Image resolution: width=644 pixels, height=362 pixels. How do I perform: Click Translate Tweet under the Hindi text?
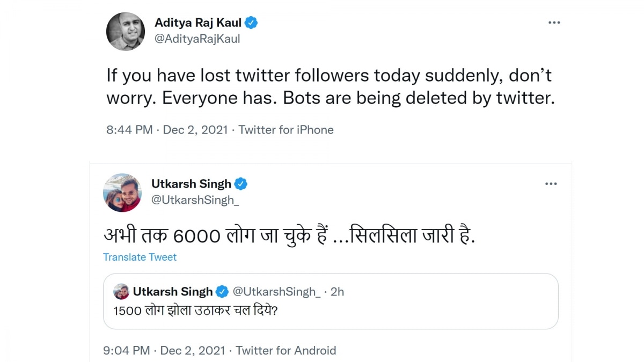tap(140, 257)
